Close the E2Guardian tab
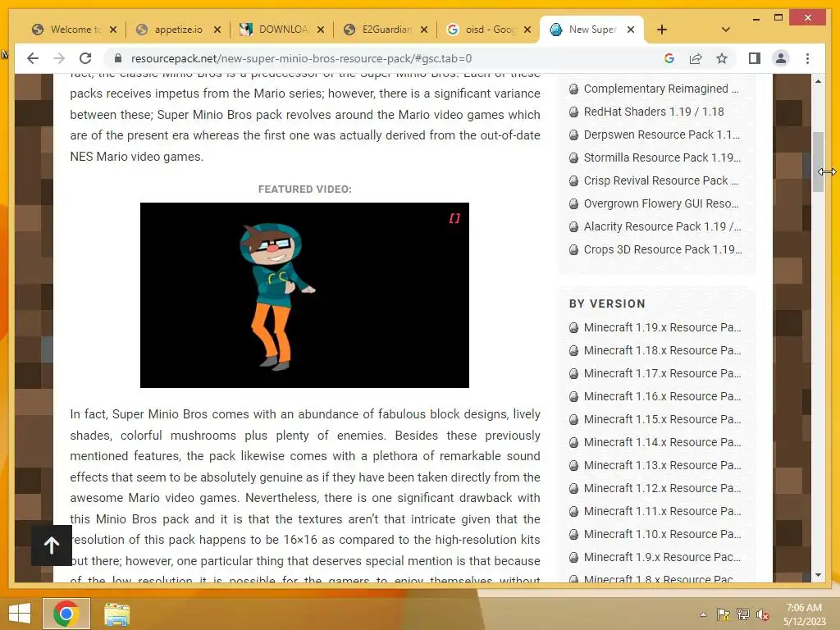The width and height of the screenshot is (840, 630). (424, 30)
